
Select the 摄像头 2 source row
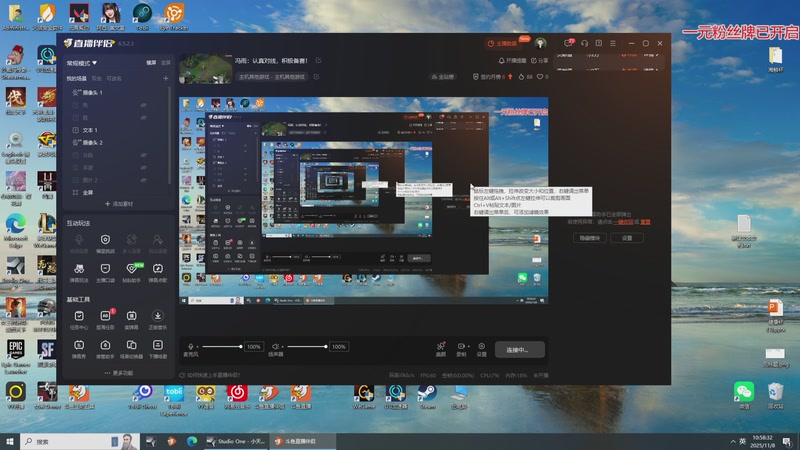click(x=116, y=142)
